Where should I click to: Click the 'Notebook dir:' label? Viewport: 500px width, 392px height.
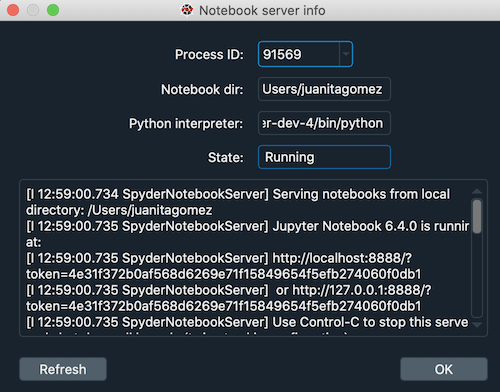tap(202, 90)
